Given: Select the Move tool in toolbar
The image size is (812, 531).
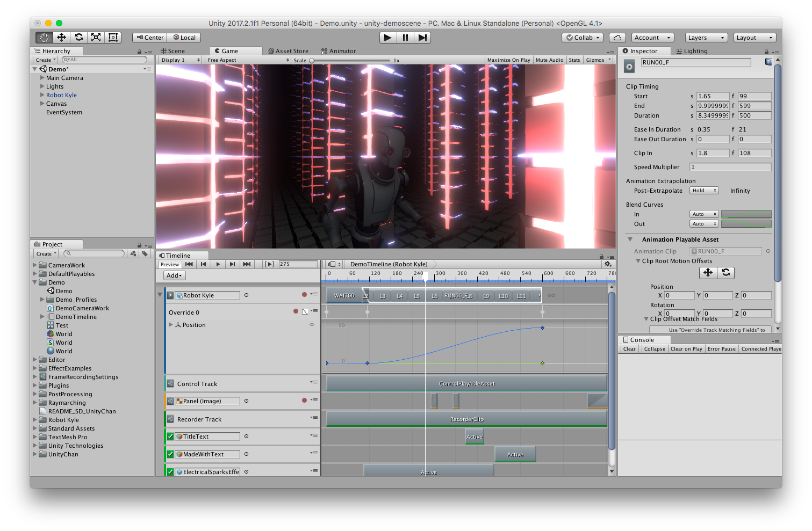Looking at the screenshot, I should click(61, 37).
